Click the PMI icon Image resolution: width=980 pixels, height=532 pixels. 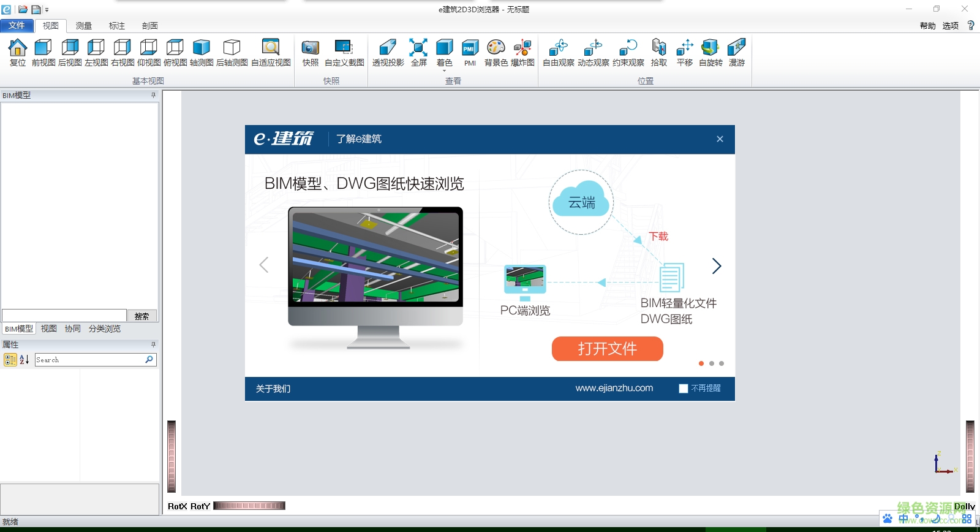coord(470,53)
